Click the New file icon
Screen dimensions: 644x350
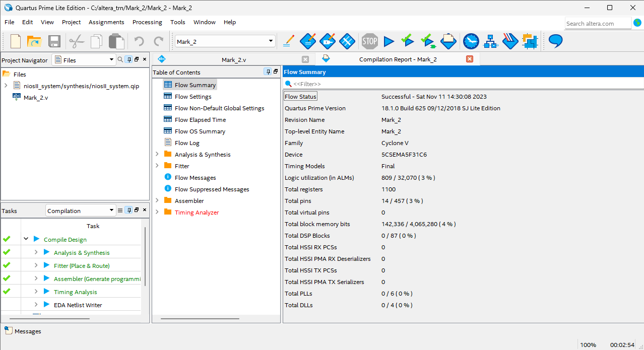(x=16, y=41)
